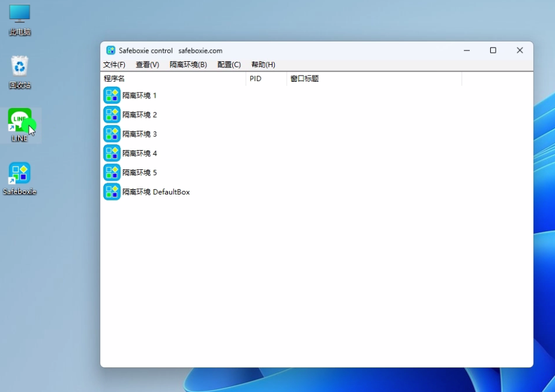Select the 隔离环境 4 row text
555x392 pixels.
pyautogui.click(x=139, y=153)
